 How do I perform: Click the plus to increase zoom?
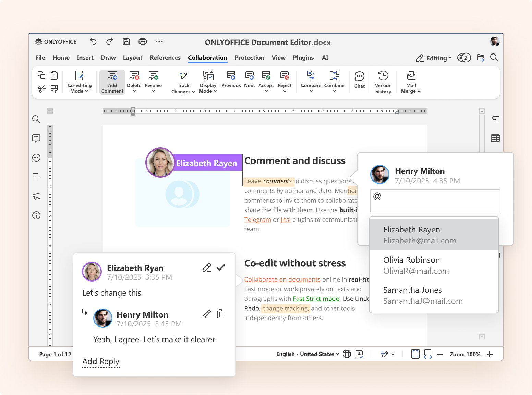coord(490,354)
